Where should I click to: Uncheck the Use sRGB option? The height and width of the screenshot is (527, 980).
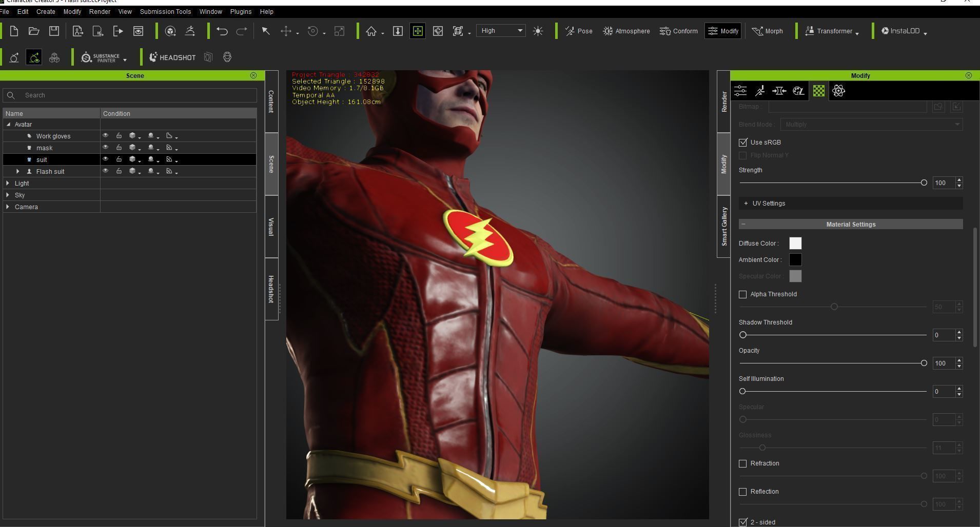click(743, 142)
